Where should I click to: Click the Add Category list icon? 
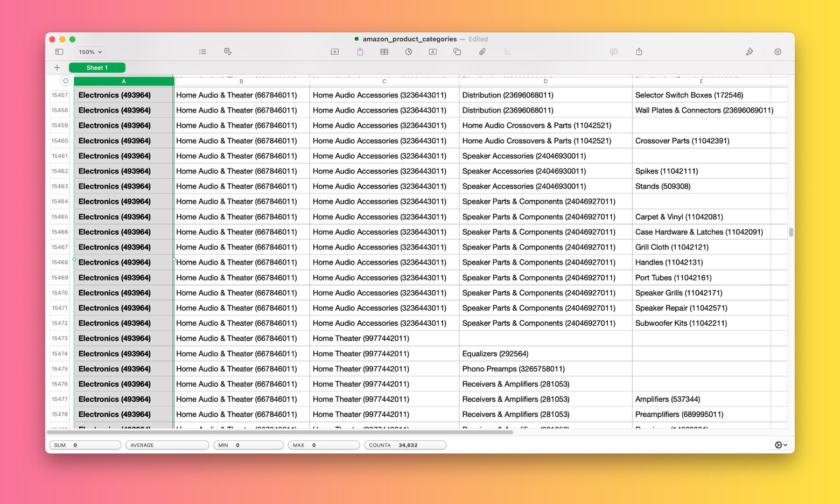point(202,52)
